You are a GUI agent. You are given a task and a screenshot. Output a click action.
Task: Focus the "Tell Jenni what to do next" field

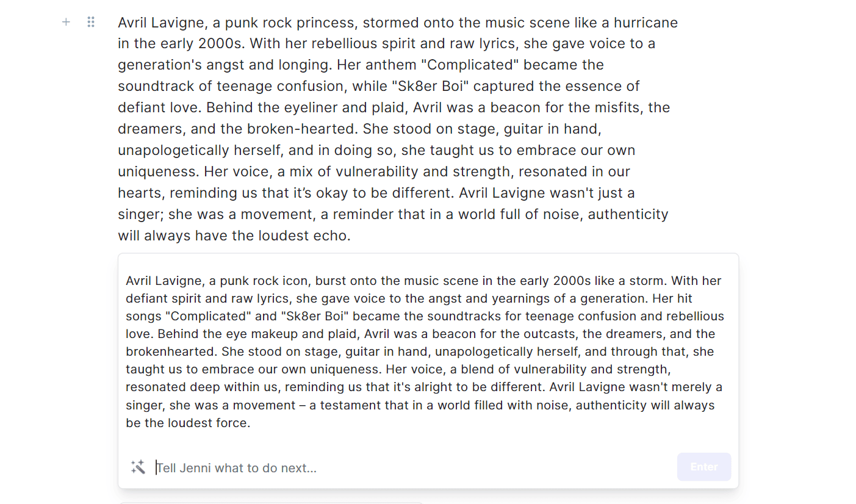(415, 468)
